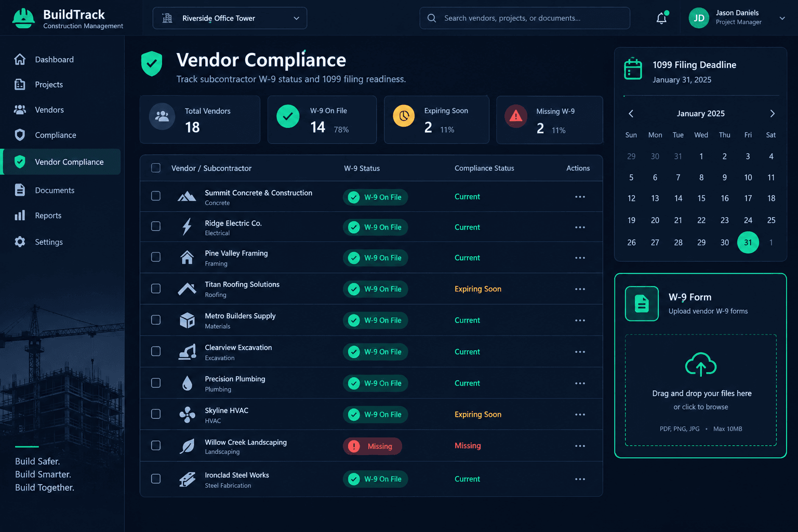The image size is (798, 532).
Task: Open actions menu for Willow Creek Landscaping
Action: point(580,446)
